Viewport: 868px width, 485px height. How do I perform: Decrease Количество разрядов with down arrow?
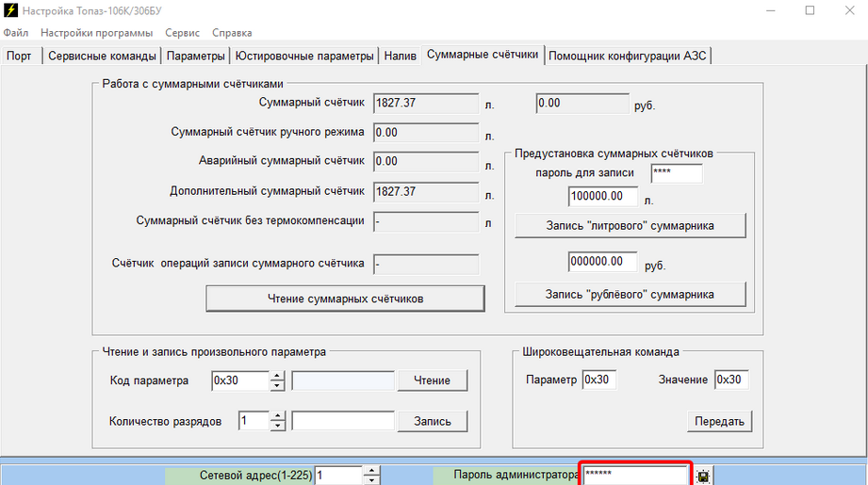point(277,427)
